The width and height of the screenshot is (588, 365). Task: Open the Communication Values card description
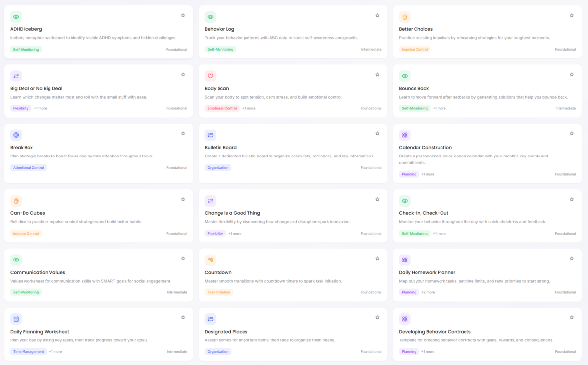pyautogui.click(x=91, y=281)
